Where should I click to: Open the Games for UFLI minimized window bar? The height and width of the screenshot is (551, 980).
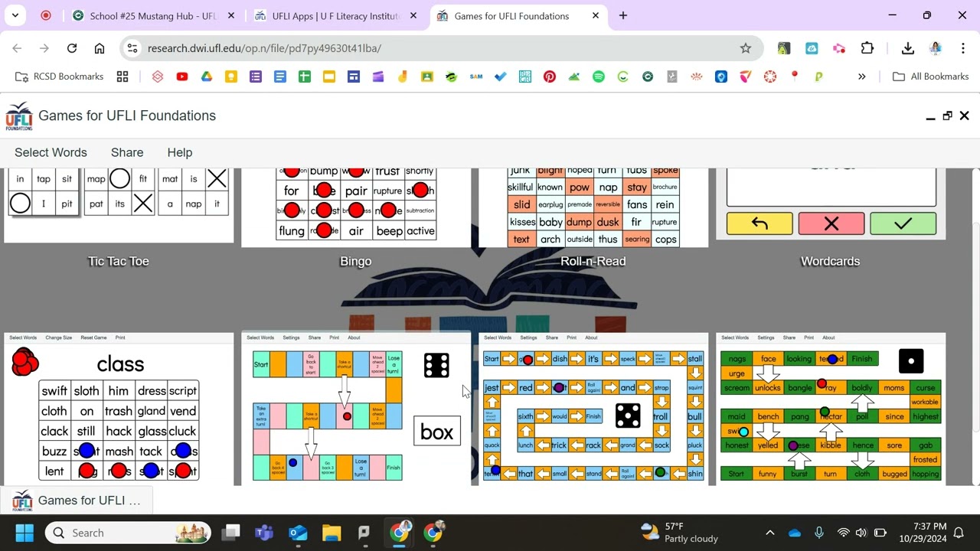point(77,500)
